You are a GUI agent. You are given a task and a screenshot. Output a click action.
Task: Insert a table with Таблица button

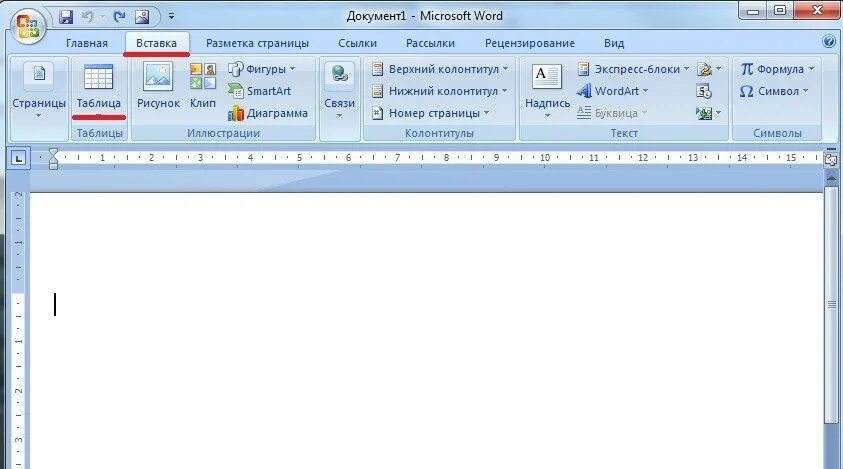(x=98, y=90)
